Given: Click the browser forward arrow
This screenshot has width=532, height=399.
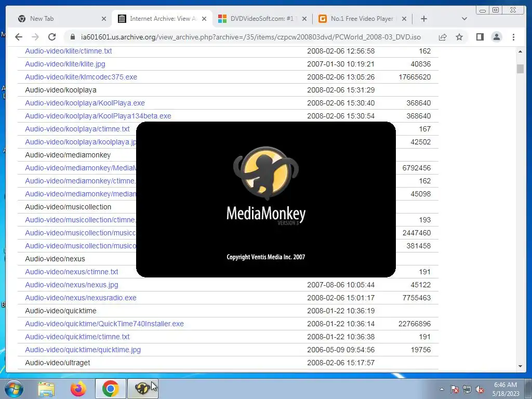Looking at the screenshot, I should coord(35,37).
